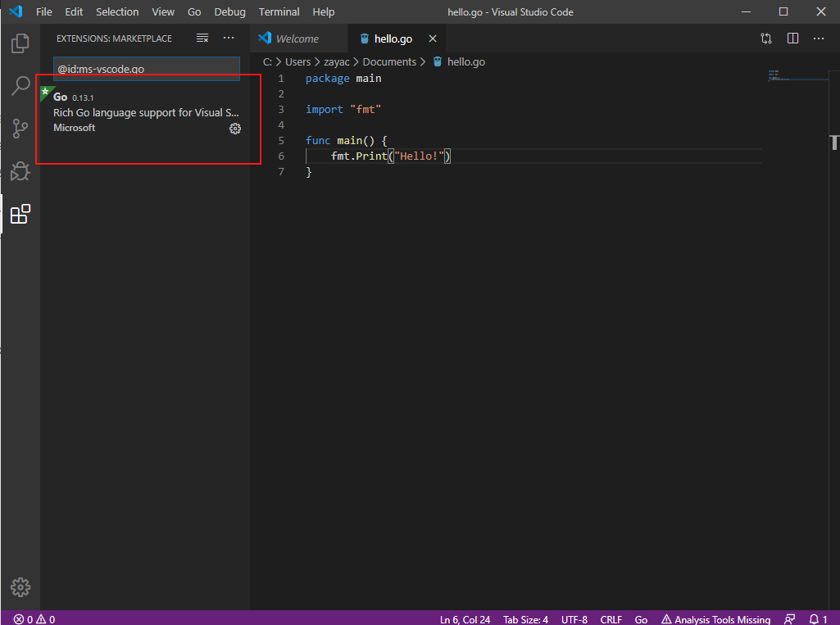
Task: Click the fmt.Print call on line 6
Action: [x=359, y=156]
